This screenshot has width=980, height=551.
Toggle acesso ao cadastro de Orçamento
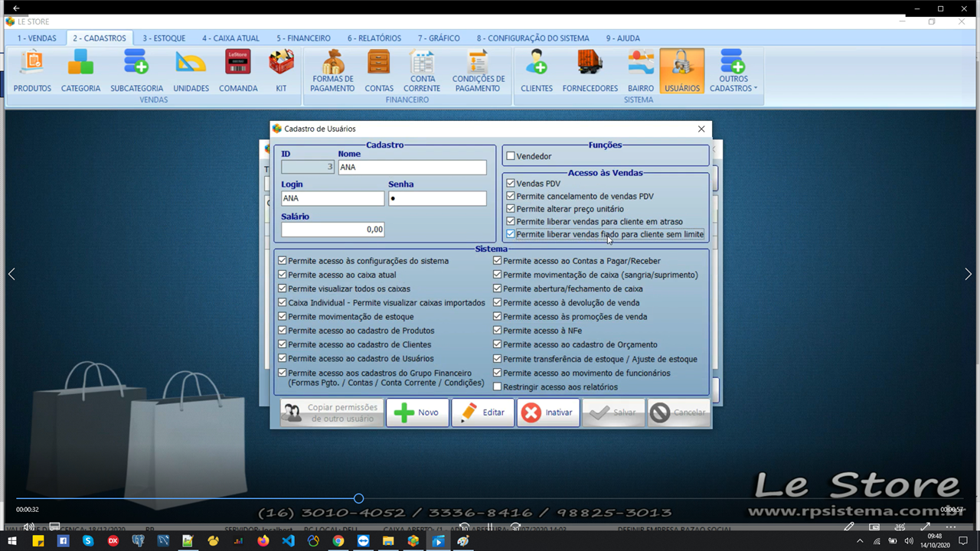coord(498,345)
